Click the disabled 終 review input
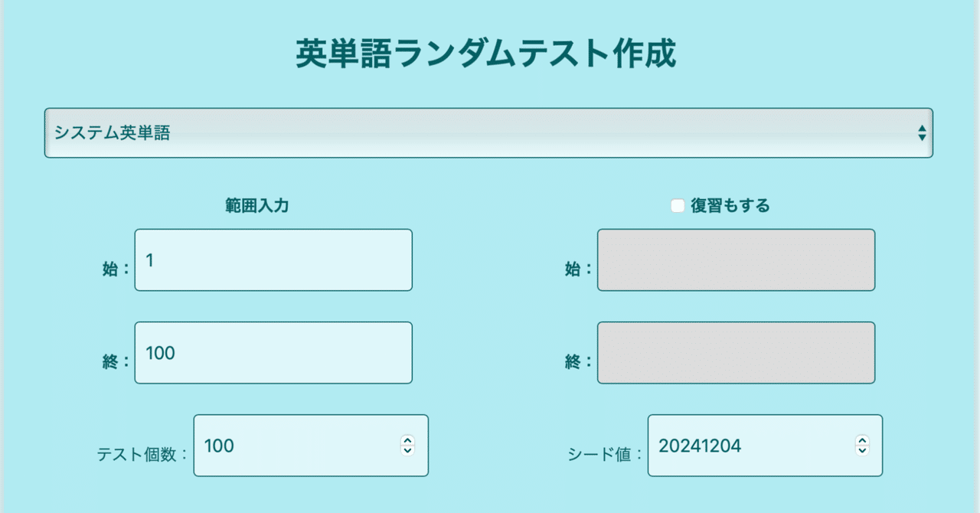This screenshot has height=513, width=980. (x=735, y=352)
